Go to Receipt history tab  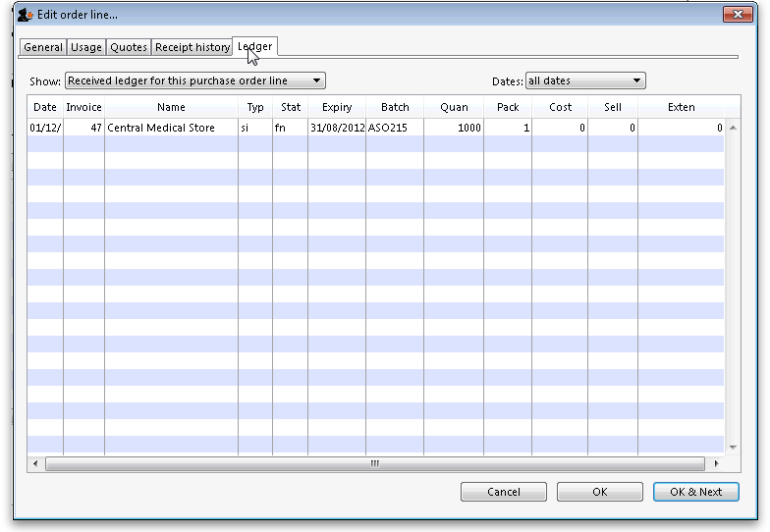(192, 47)
